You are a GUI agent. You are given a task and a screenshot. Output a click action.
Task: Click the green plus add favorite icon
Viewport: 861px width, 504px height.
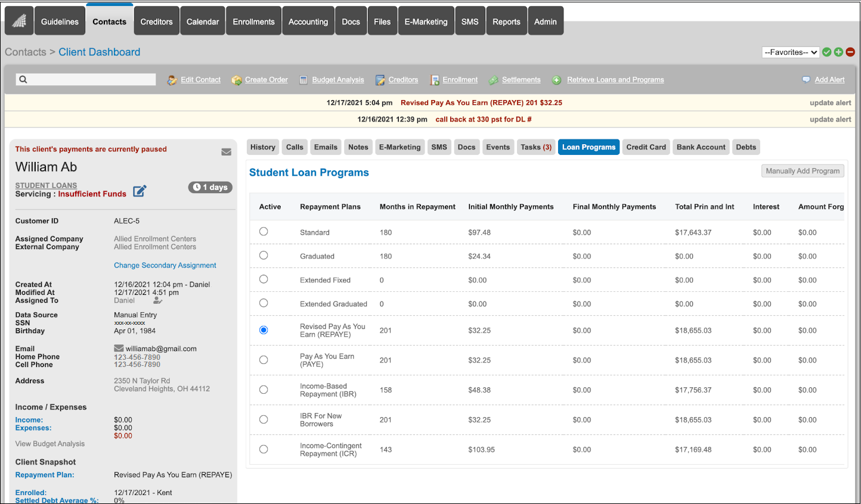(839, 52)
